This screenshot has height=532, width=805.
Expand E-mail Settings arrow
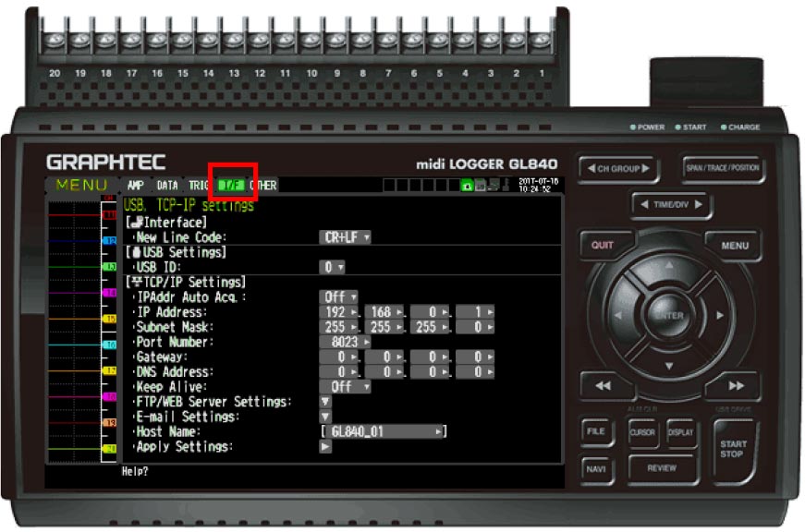click(x=325, y=417)
